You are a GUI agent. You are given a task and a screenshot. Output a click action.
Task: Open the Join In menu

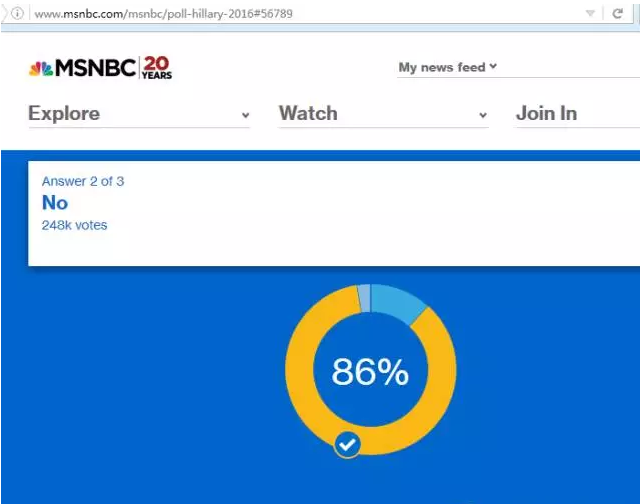click(x=546, y=113)
